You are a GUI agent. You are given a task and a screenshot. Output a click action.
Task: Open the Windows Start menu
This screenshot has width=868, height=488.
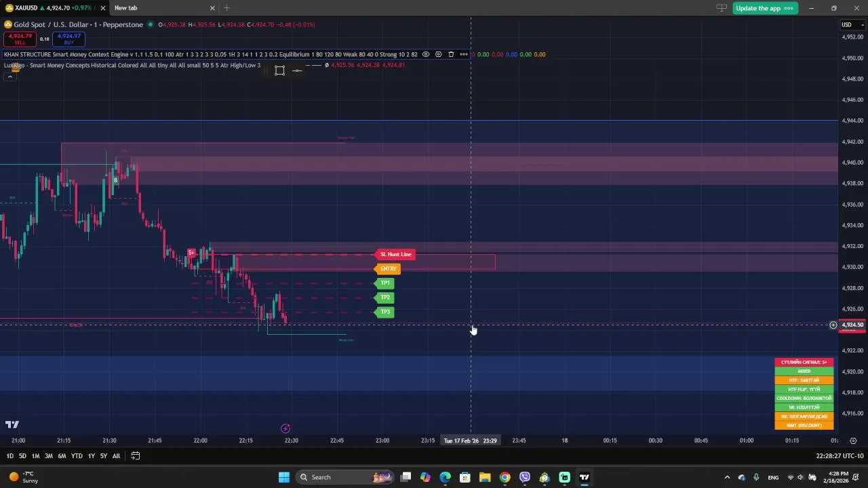pos(284,477)
